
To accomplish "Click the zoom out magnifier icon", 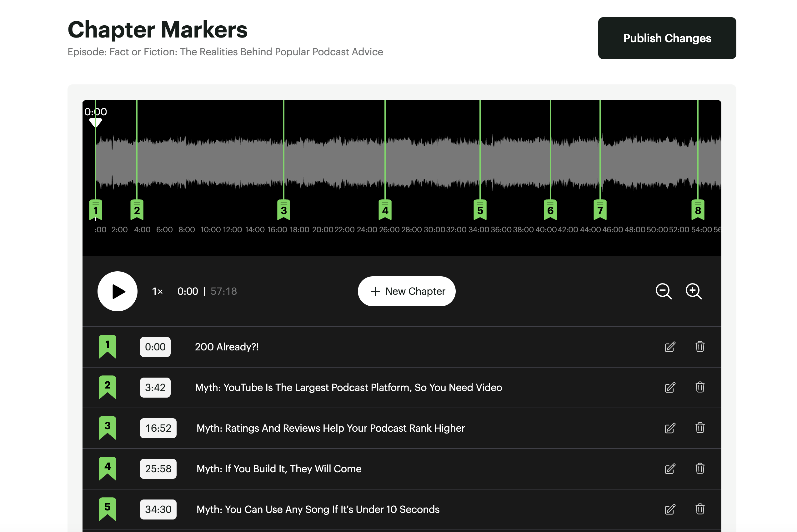I will click(663, 291).
